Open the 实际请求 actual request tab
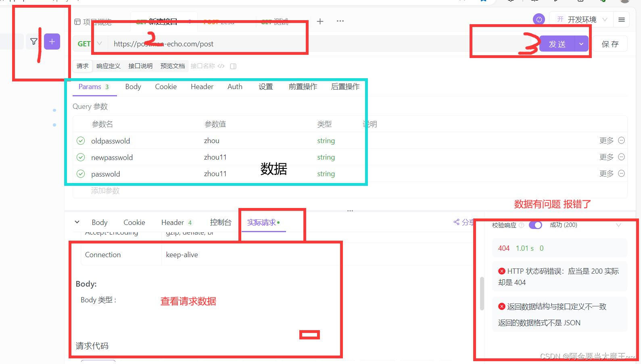 pyautogui.click(x=263, y=223)
